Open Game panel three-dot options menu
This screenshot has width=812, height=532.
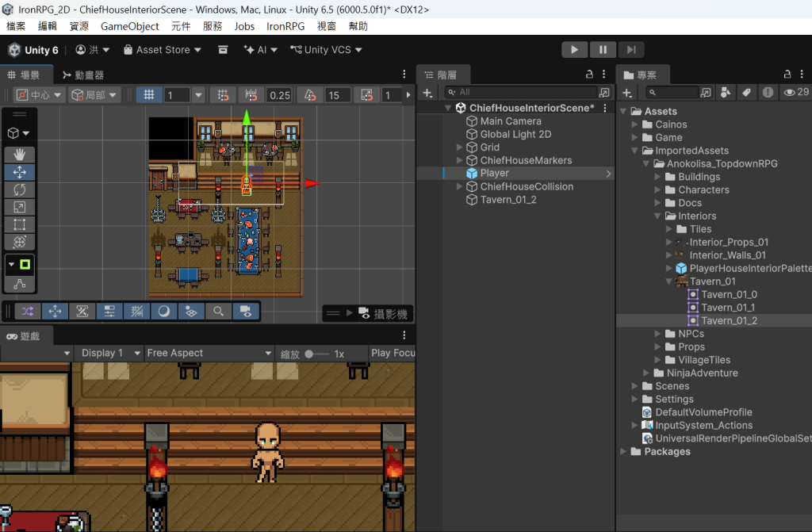404,335
